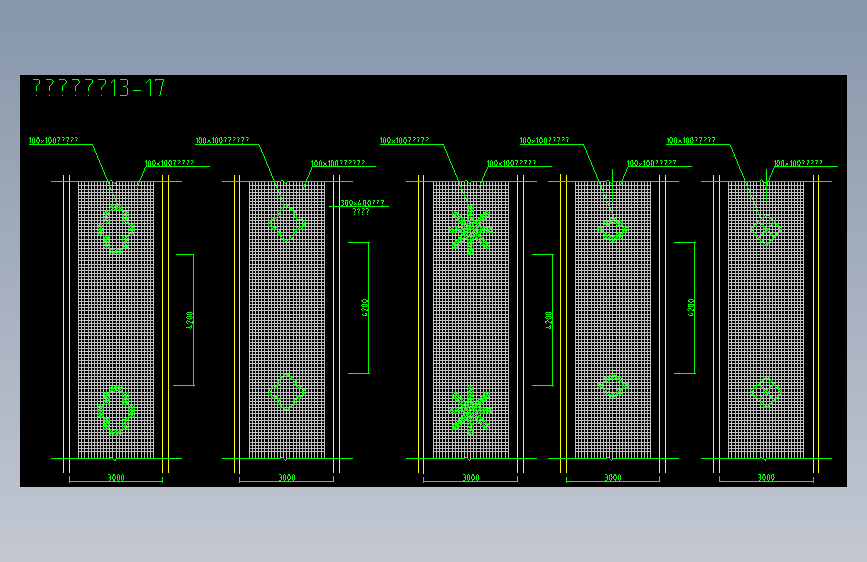The width and height of the screenshot is (867, 562).
Task: Select the 4200 dimension beside the ring-motif panel
Action: (190, 320)
